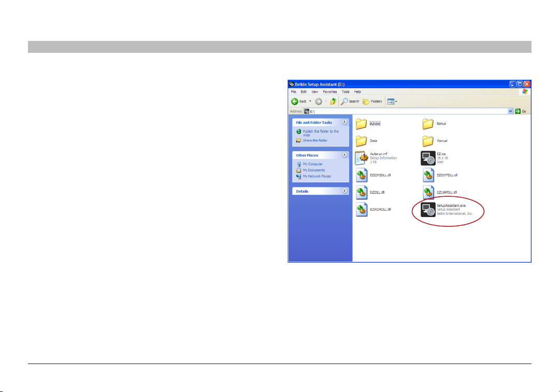Click the Windows flag logo
Image resolution: width=560 pixels, height=392 pixels.
pos(525,92)
